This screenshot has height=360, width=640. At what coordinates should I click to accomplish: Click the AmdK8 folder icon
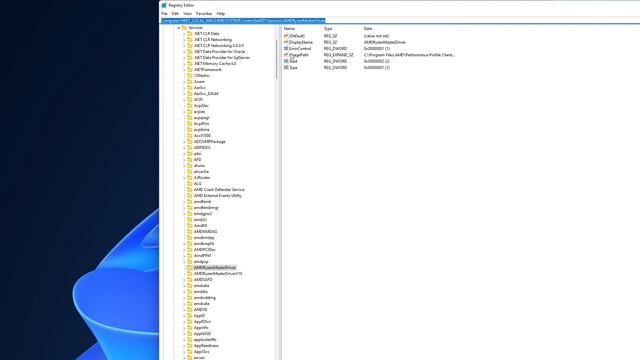tap(190, 226)
